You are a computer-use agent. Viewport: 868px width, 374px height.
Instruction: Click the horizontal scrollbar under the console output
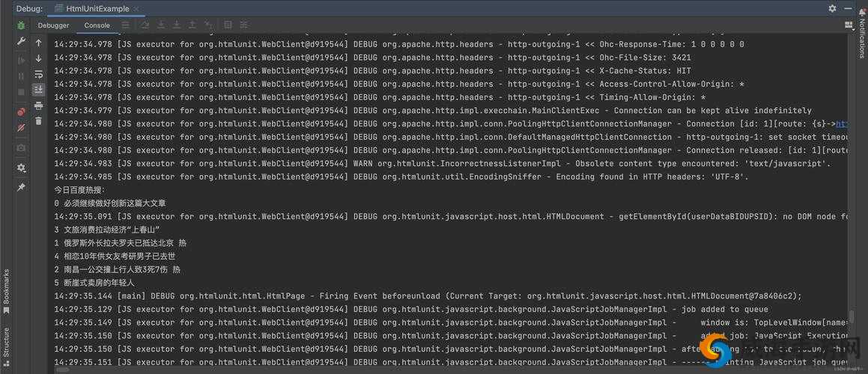[x=62, y=370]
